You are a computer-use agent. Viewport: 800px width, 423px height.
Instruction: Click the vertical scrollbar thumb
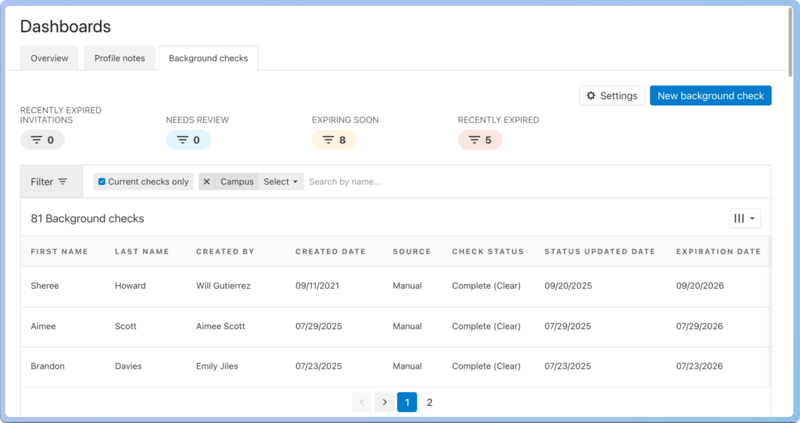pos(790,42)
